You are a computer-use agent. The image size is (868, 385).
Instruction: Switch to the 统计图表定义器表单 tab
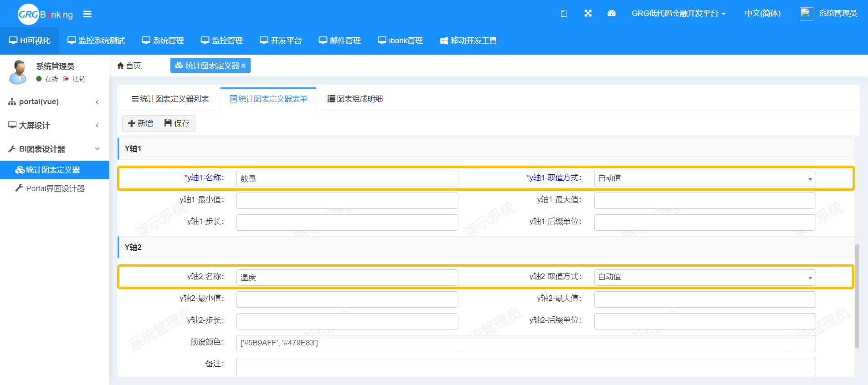tap(268, 99)
